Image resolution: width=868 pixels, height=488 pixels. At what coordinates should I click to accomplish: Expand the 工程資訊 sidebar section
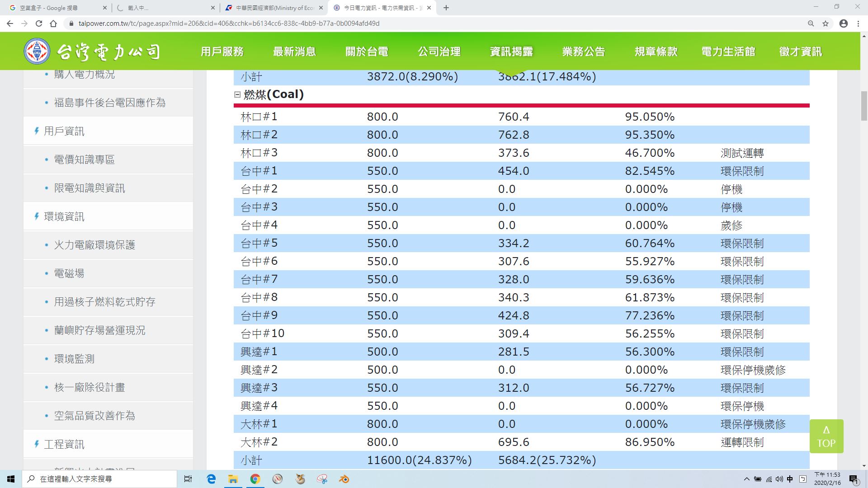pyautogui.click(x=64, y=445)
